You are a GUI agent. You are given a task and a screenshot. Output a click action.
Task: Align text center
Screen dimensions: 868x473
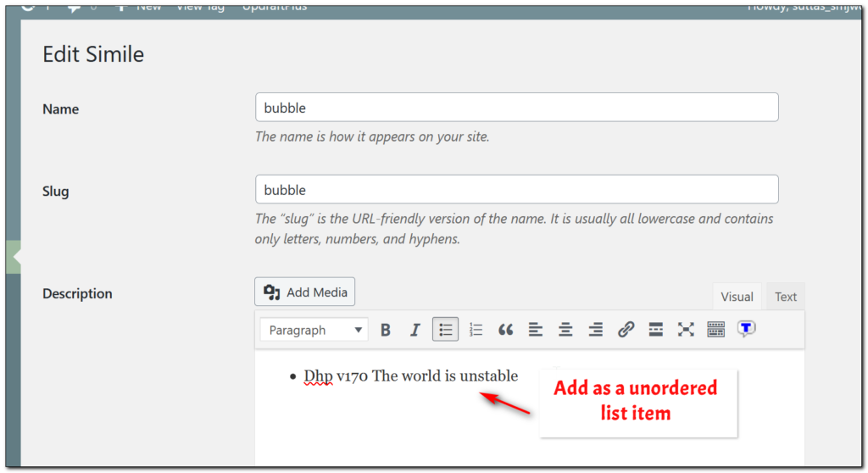pyautogui.click(x=565, y=330)
